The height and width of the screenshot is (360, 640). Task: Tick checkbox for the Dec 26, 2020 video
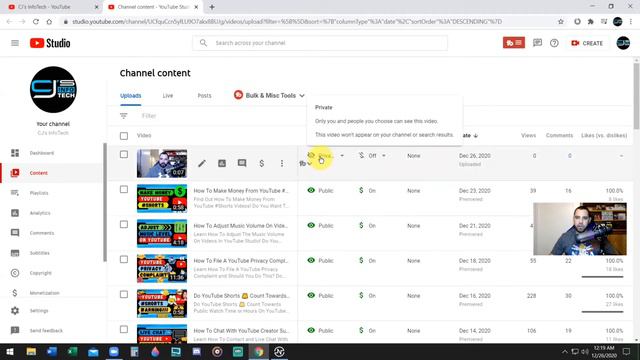(124, 154)
